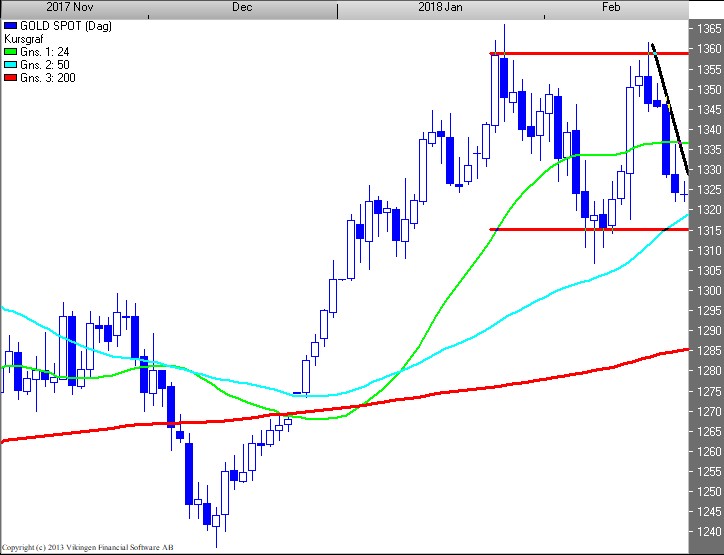724x555 pixels.
Task: Click the 1360 price axis label
Action: pos(707,49)
